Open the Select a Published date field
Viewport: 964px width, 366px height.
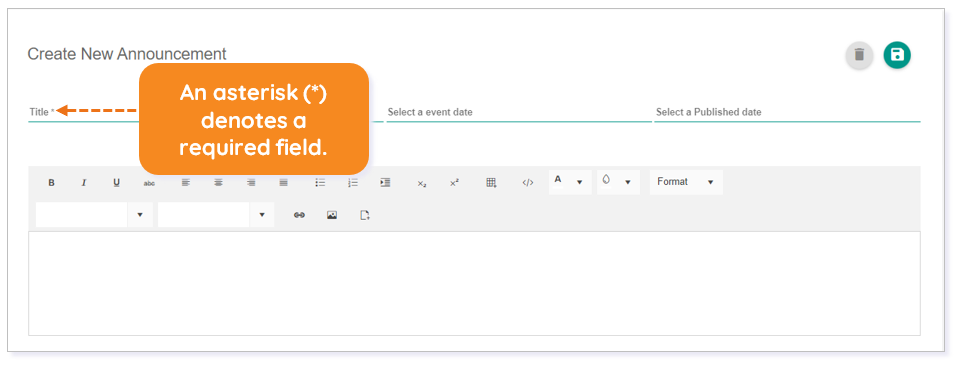[x=787, y=113]
